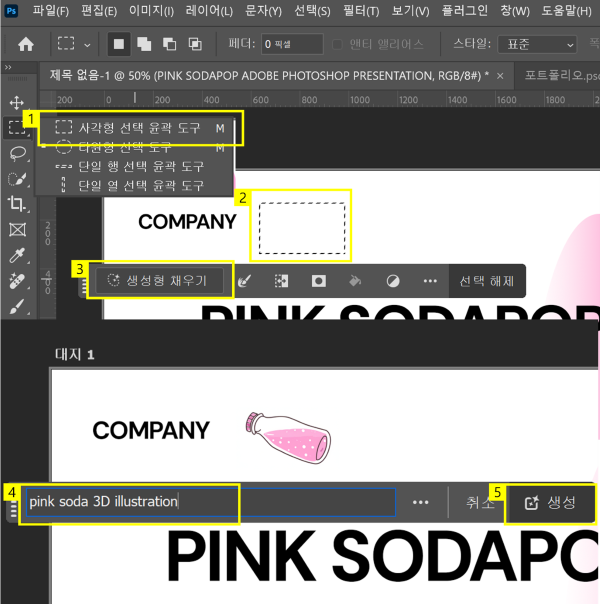Select the Eyedropper tool
The image size is (600, 604).
click(17, 255)
